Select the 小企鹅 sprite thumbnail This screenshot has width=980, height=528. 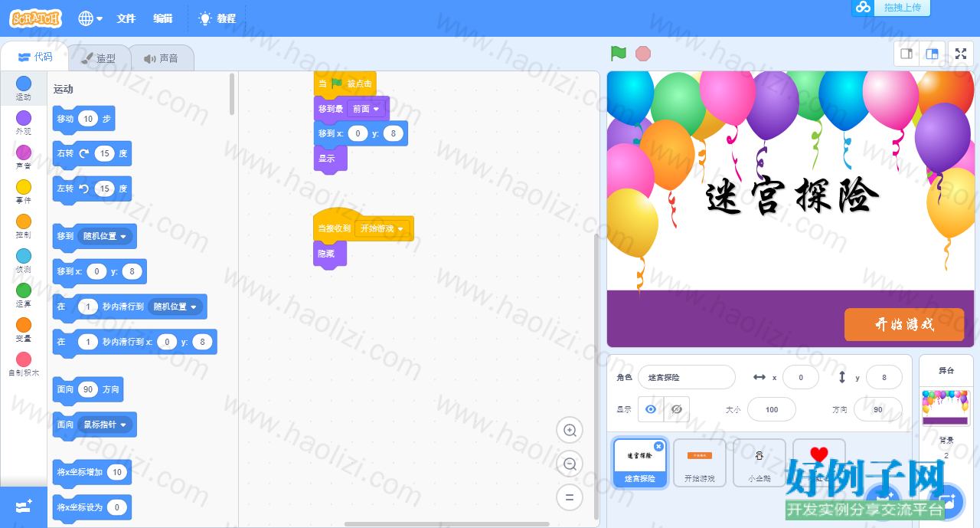pyautogui.click(x=759, y=462)
